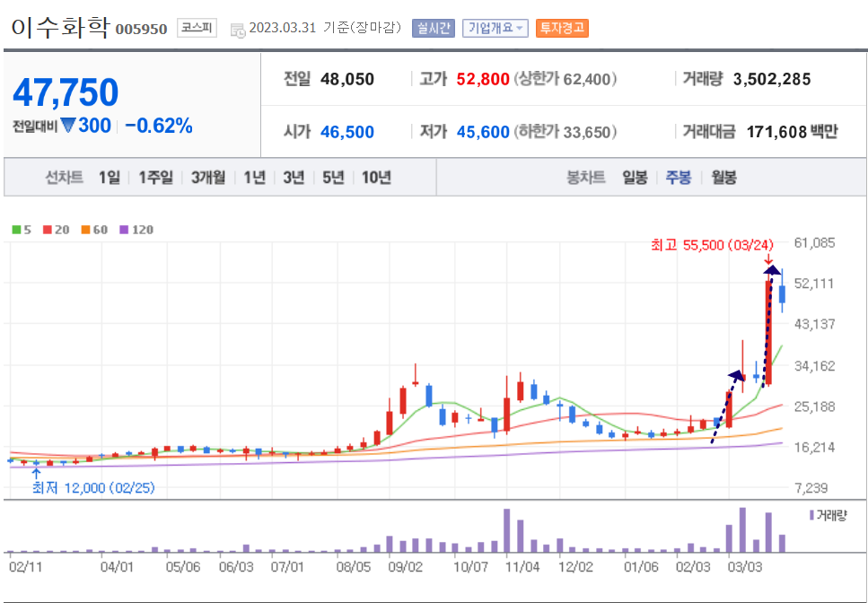
Task: Click the 투자경고 badge
Action: pyautogui.click(x=562, y=28)
